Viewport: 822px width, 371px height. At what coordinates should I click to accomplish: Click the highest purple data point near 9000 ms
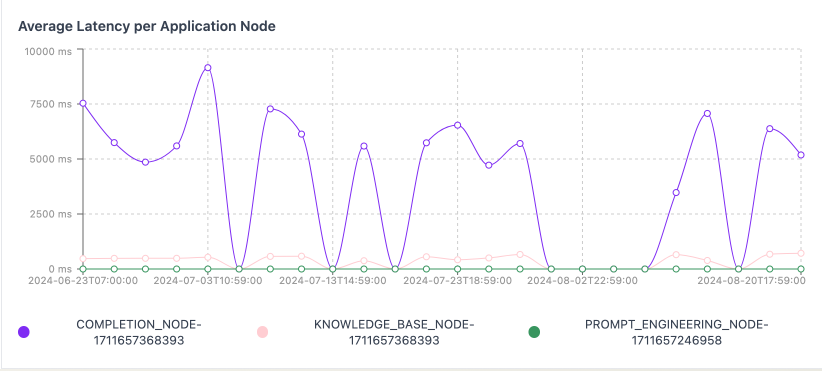[208, 68]
